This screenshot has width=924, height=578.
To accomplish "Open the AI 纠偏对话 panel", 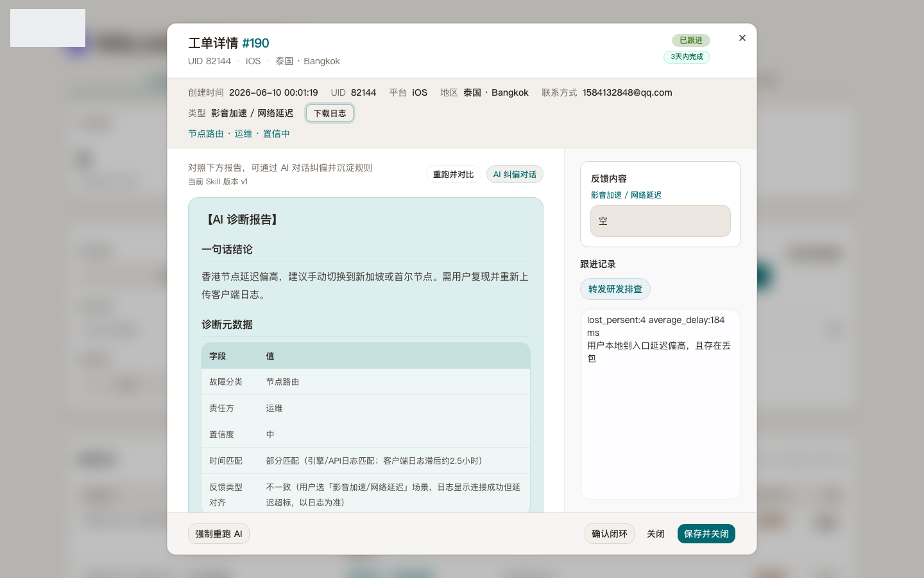I will 515,174.
